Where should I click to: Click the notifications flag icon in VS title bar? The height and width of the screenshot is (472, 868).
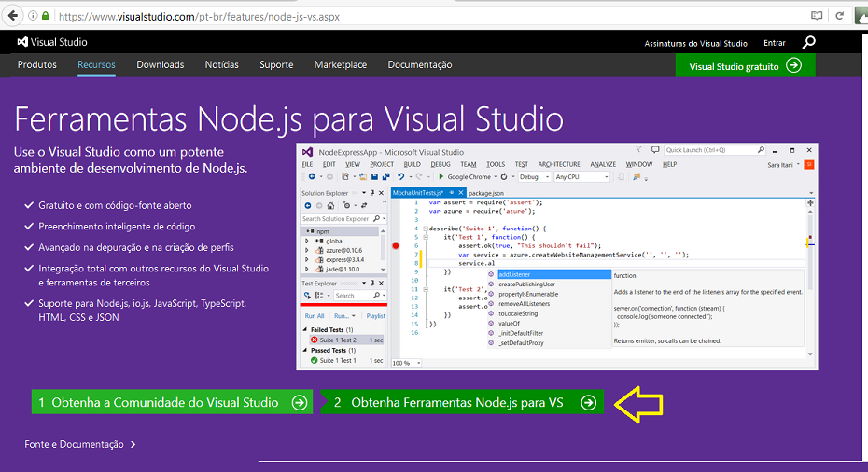(x=638, y=149)
